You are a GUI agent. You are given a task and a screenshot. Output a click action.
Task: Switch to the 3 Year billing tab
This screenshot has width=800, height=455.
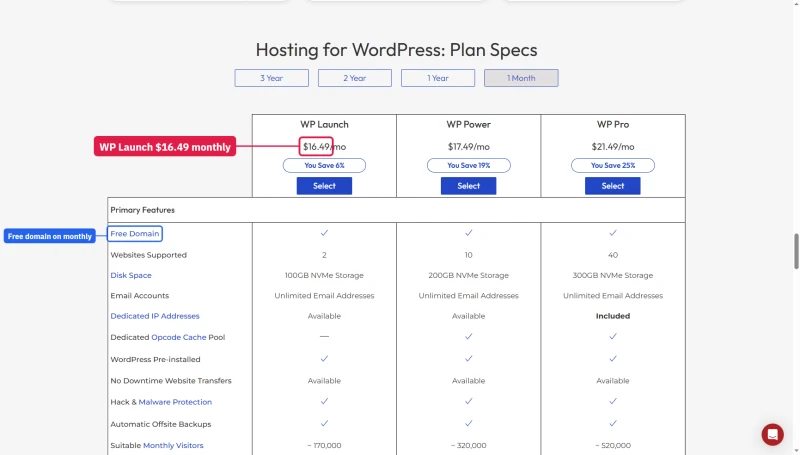pos(271,78)
